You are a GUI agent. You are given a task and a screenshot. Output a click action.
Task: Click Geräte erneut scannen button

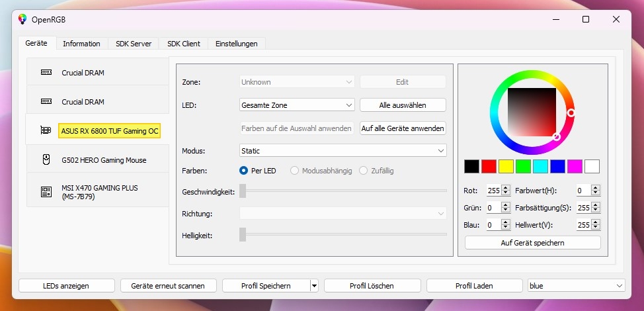(168, 286)
